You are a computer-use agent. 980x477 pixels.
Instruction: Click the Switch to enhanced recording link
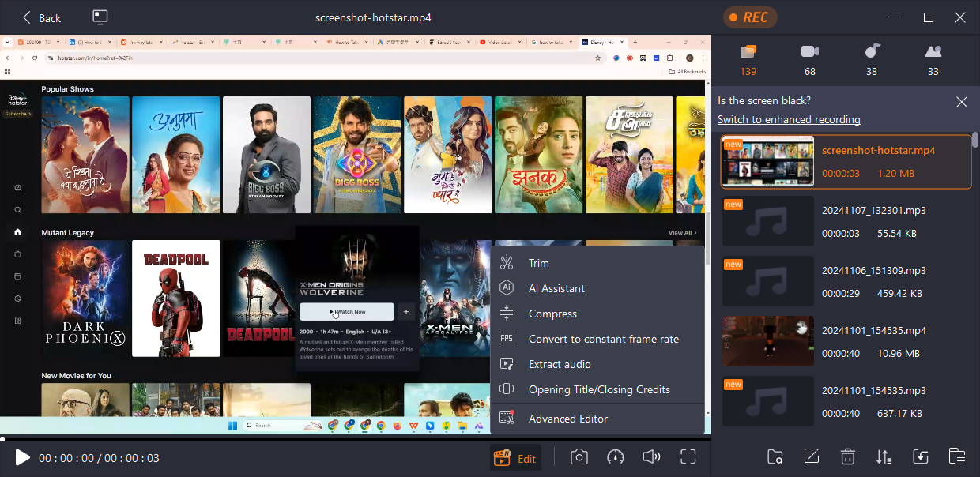coord(789,119)
